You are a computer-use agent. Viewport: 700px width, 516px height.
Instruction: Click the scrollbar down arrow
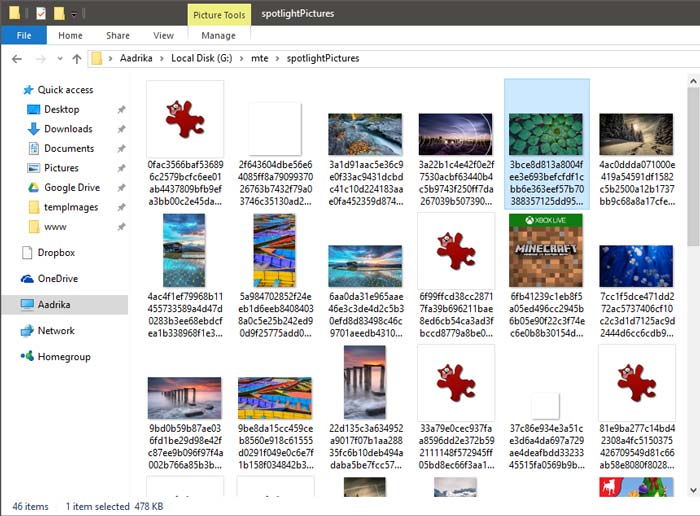tap(693, 490)
